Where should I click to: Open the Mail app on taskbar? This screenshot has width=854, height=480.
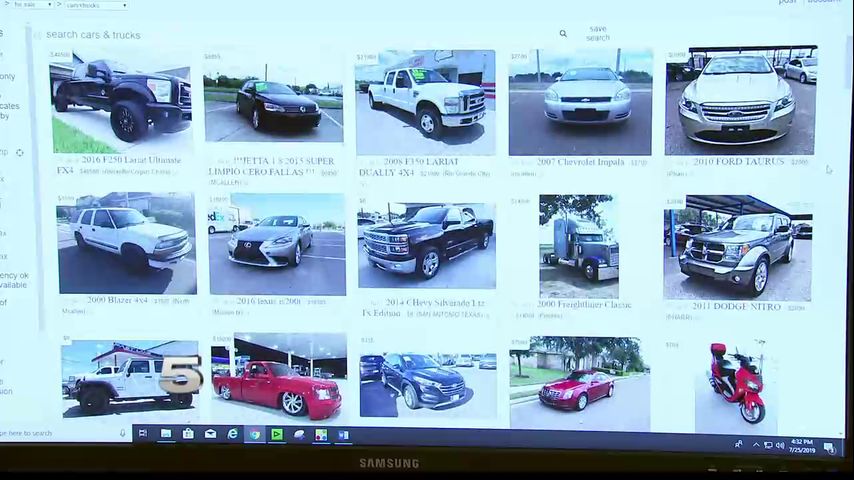(210, 434)
